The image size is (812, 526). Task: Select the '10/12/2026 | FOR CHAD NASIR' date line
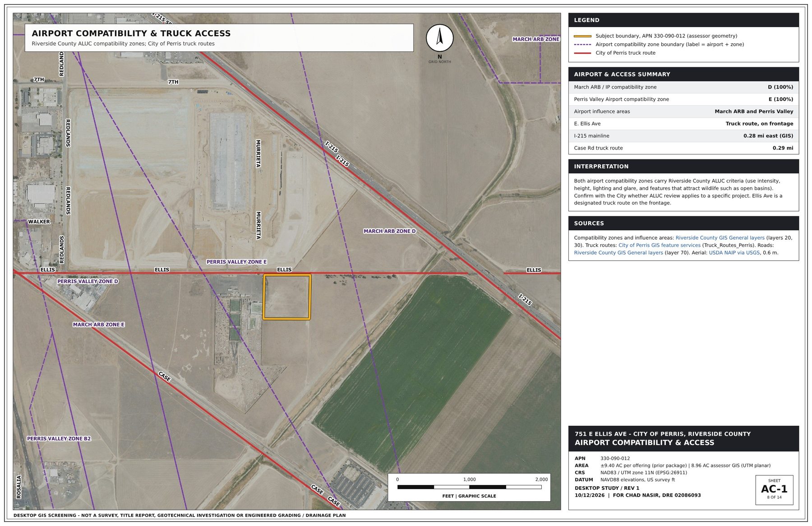pyautogui.click(x=637, y=495)
